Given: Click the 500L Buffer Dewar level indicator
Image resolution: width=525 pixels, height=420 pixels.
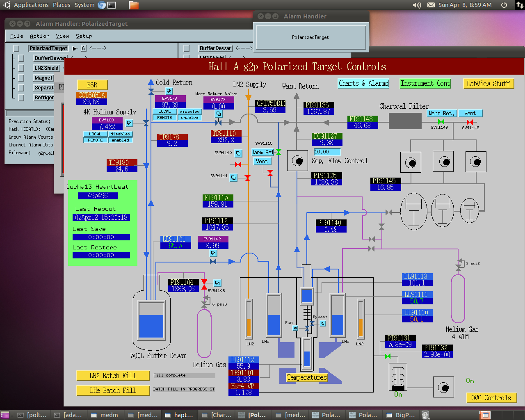Looking at the screenshot, I should [151, 320].
